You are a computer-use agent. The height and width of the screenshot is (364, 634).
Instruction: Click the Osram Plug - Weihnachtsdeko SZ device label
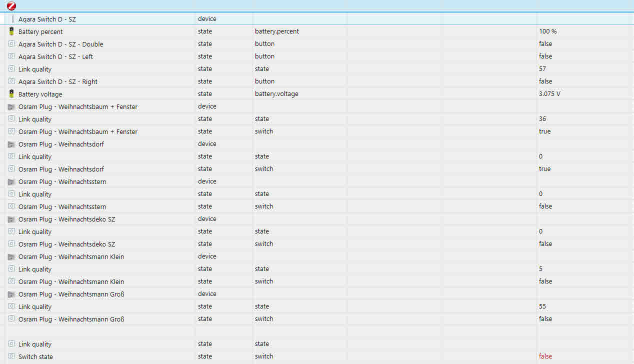tap(66, 219)
